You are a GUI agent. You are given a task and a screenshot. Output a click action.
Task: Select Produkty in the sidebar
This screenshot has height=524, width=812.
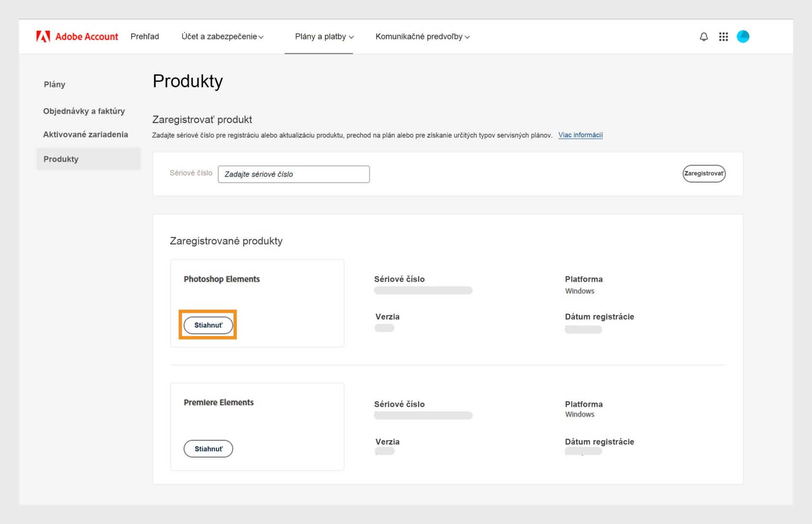[60, 159]
